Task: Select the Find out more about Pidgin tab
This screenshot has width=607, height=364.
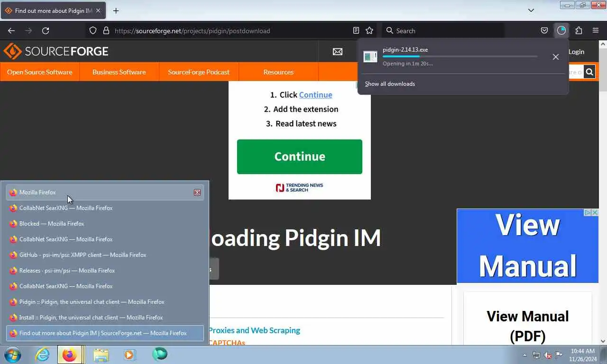Action: (53, 10)
